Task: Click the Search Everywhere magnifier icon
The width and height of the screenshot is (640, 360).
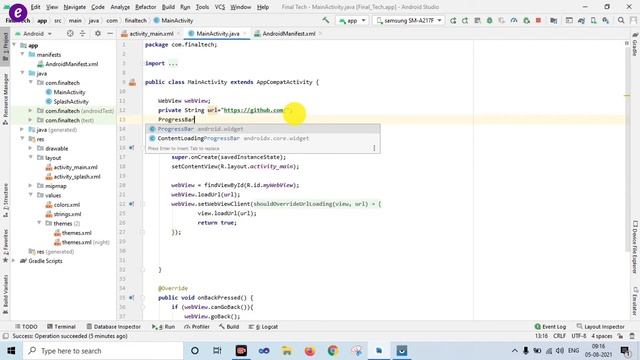Action: (621, 20)
